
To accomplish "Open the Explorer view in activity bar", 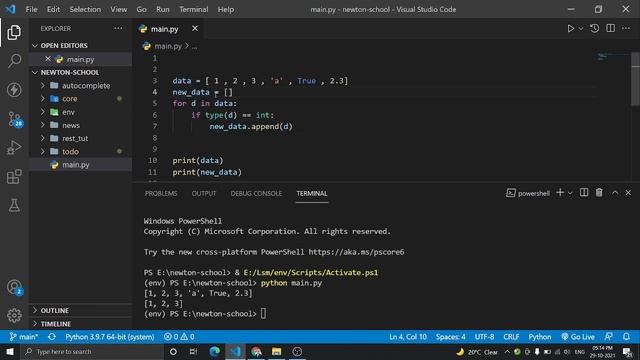I will point(14,32).
